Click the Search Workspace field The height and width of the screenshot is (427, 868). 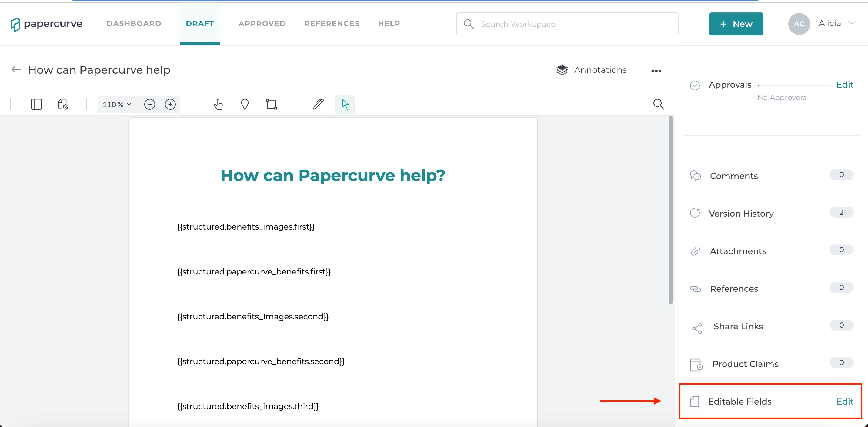click(x=567, y=24)
